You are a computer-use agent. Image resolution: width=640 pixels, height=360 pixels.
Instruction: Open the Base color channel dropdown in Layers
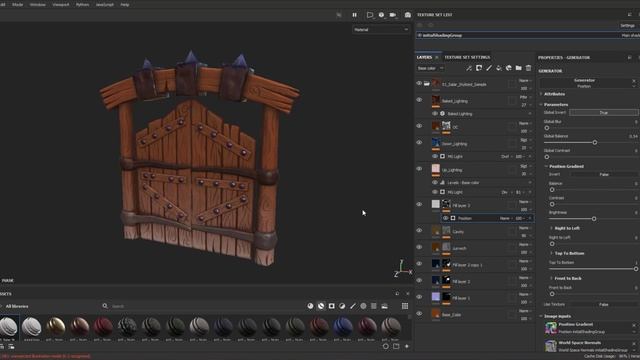click(x=430, y=68)
